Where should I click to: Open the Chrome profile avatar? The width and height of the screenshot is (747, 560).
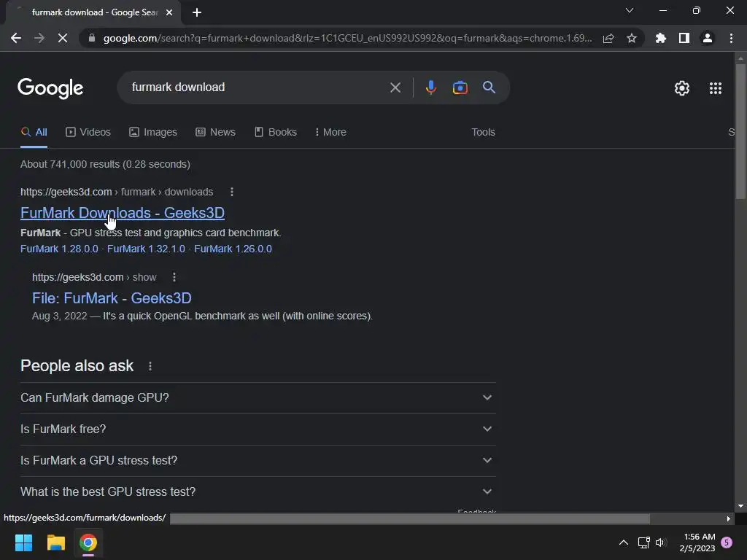pos(708,38)
